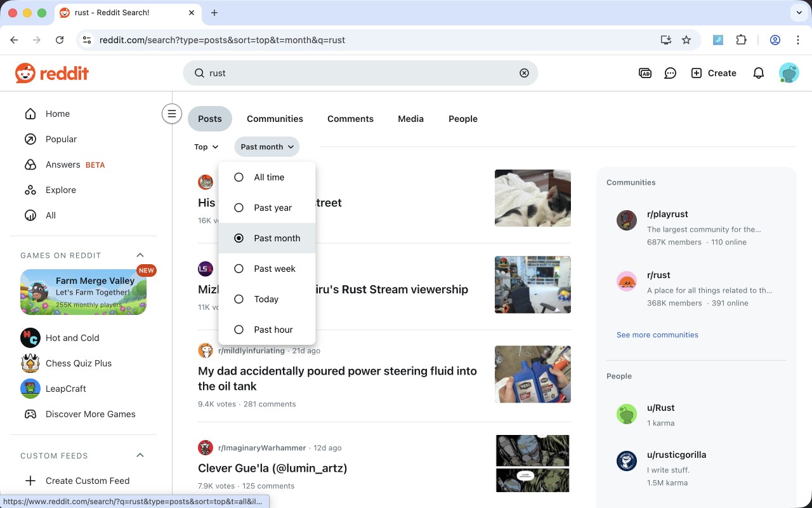Switch to the Comments tab
The width and height of the screenshot is (812, 508).
tap(350, 119)
